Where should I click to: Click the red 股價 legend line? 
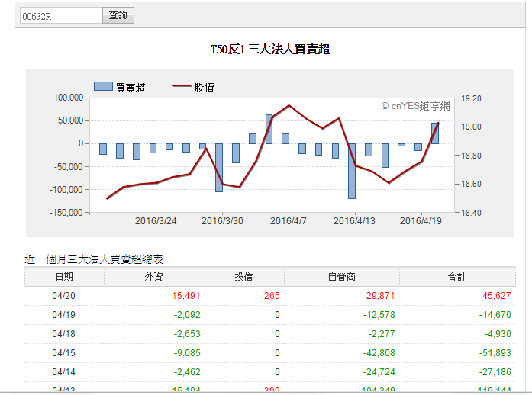click(x=182, y=86)
